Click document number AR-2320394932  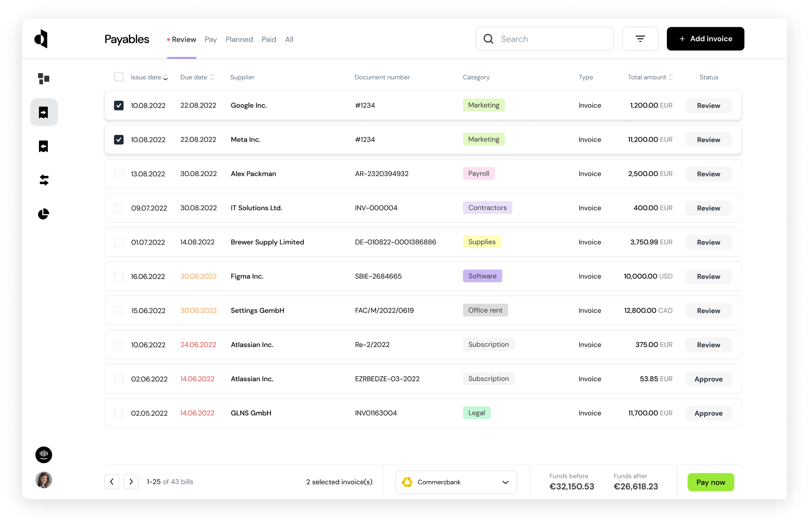point(382,174)
